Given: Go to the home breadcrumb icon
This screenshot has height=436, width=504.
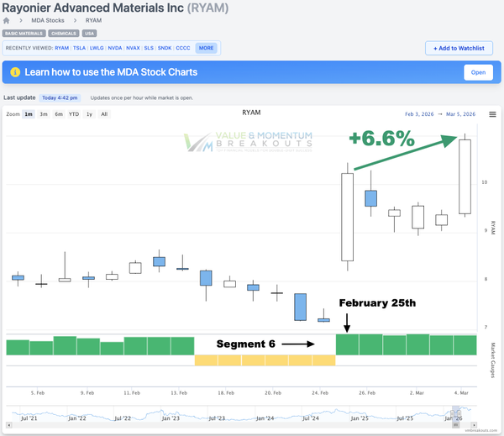Looking at the screenshot, I should pyautogui.click(x=6, y=20).
